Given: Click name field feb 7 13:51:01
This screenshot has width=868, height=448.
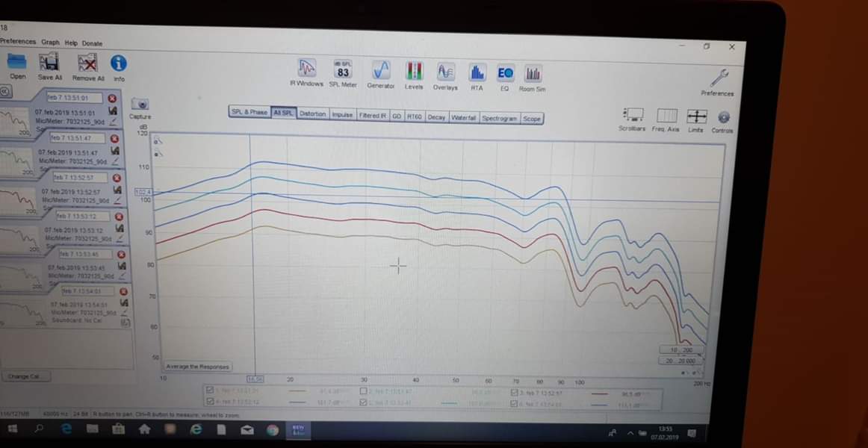Looking at the screenshot, I should 75,98.
